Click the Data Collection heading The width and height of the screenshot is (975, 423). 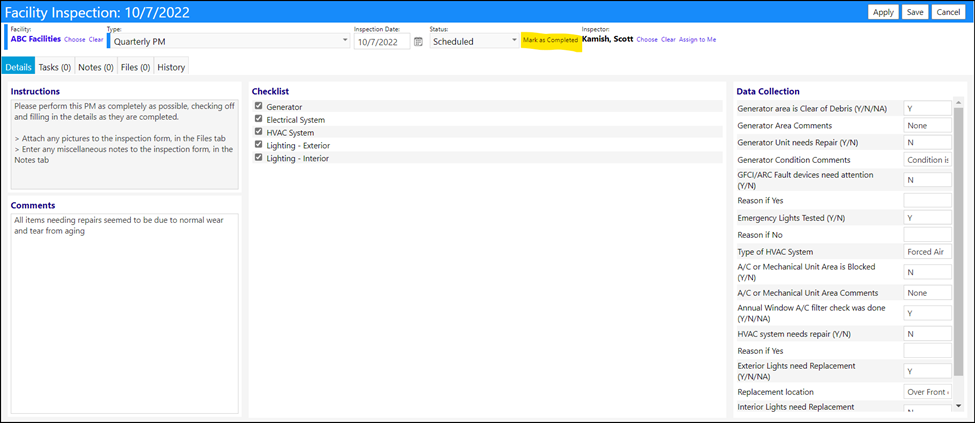point(768,91)
